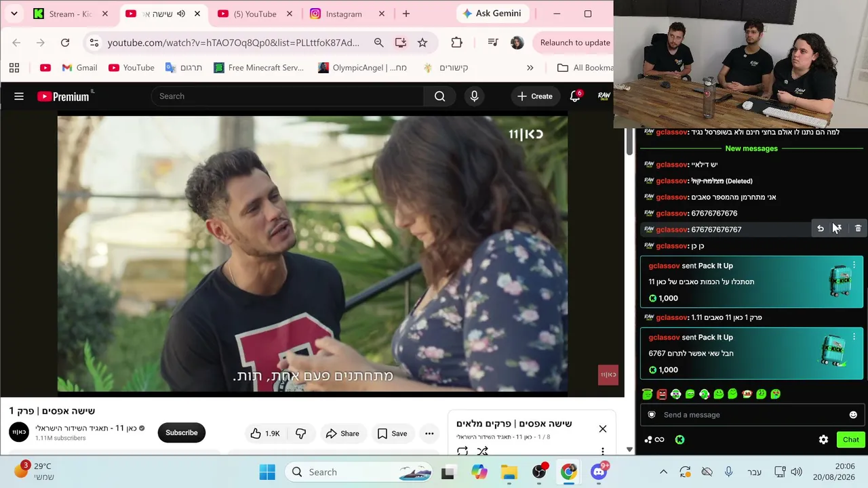The image size is (868, 488).
Task: Open Chrome extensions puzzle icon
Action: 456,43
